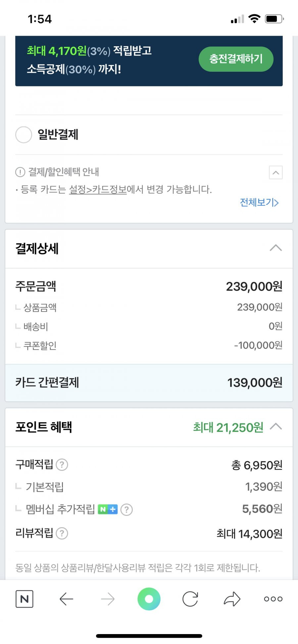Collapse the 결제상세 section
This screenshot has width=298, height=644.
pos(276,248)
